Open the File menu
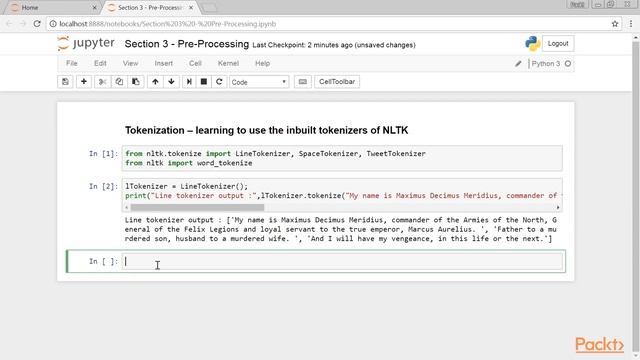Viewport: 640px width, 360px height. coord(72,63)
